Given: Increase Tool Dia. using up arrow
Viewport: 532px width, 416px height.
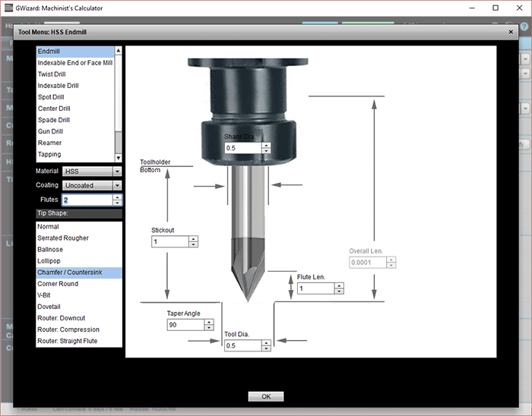Looking at the screenshot, I should tap(265, 342).
